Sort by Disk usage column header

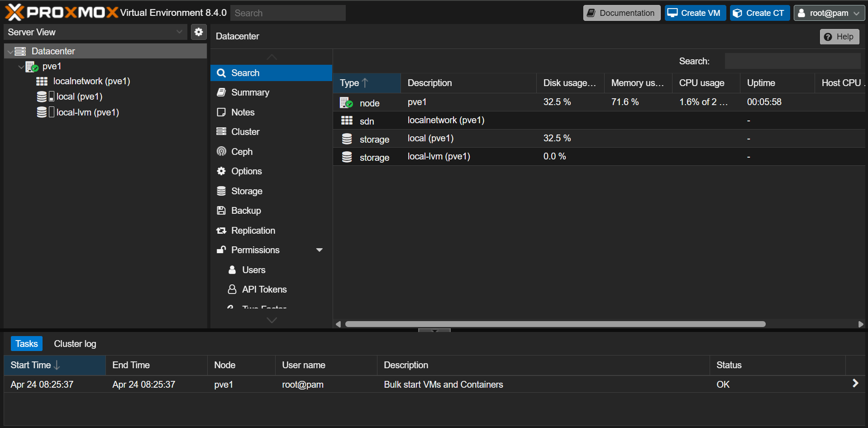(570, 83)
